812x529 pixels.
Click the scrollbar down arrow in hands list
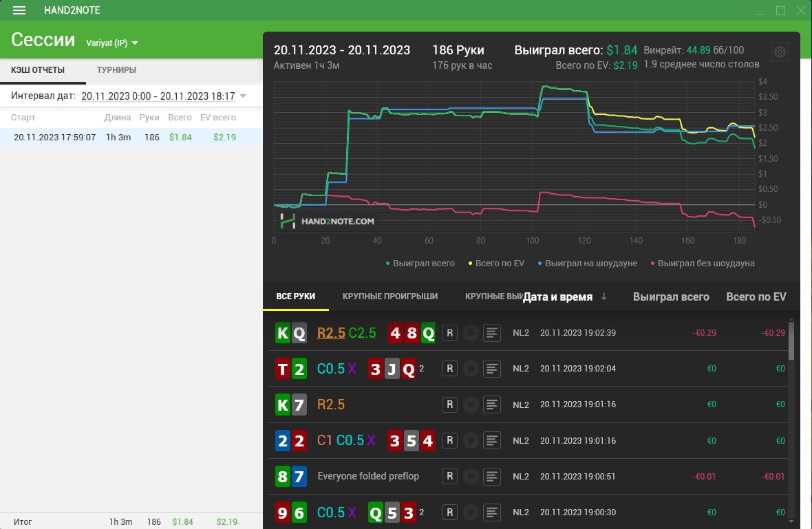[x=791, y=521]
